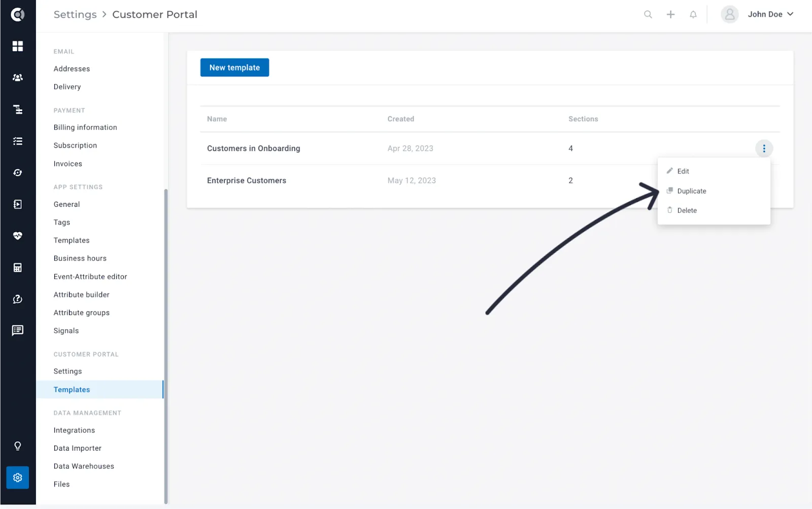Open the customers people icon in left rail
This screenshot has height=509, width=812.
pos(18,78)
